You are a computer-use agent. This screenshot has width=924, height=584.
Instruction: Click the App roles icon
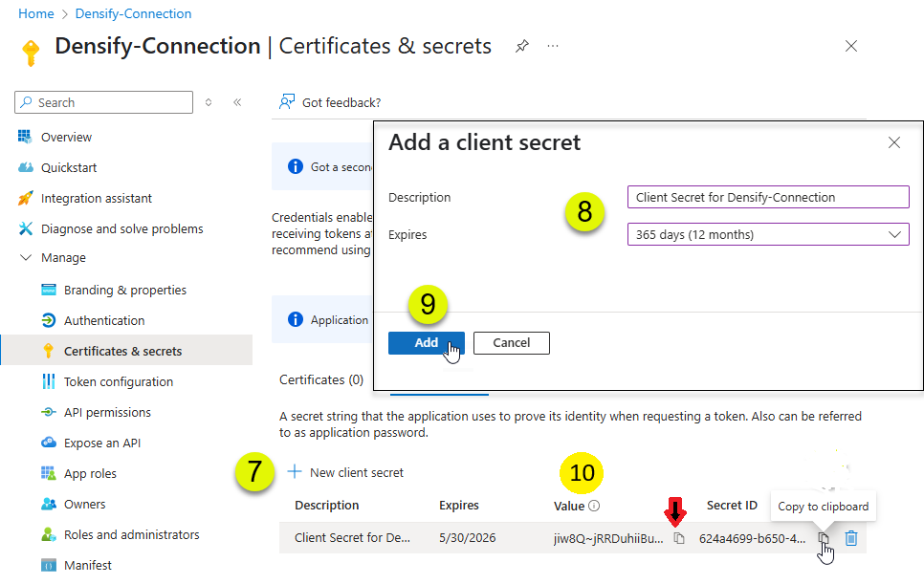[49, 473]
